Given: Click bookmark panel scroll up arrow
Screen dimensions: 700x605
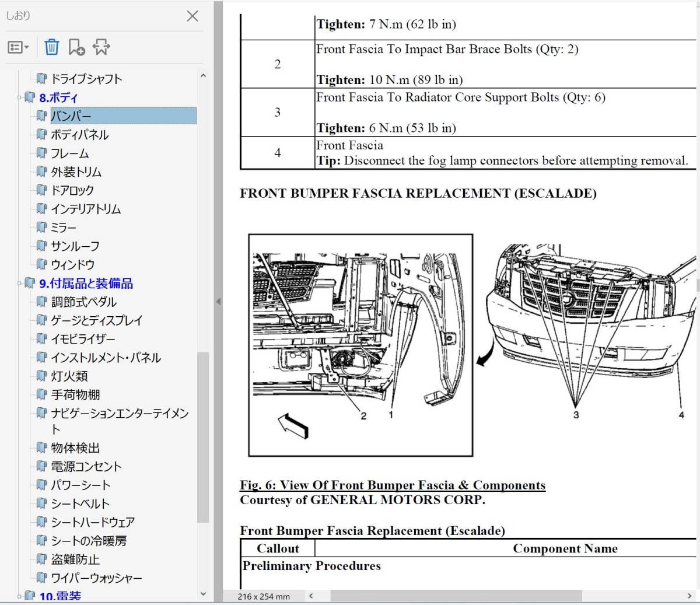Looking at the screenshot, I should [x=203, y=76].
